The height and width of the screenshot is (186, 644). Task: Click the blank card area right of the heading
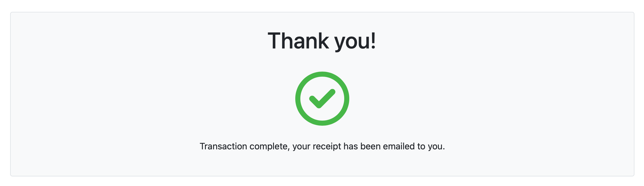coord(506,41)
